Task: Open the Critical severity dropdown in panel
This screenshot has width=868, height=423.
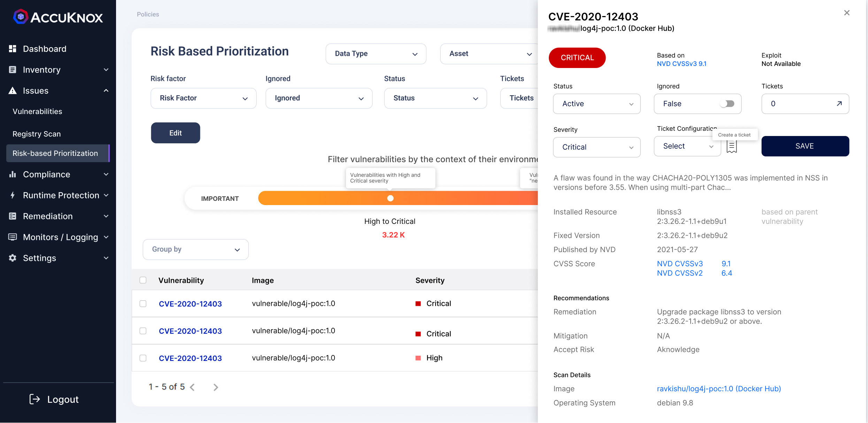Action: pyautogui.click(x=597, y=147)
